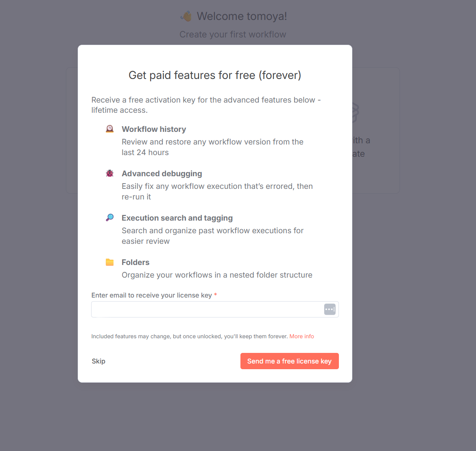The width and height of the screenshot is (476, 451).
Task: Click the box icon behind the dialog
Action: (x=355, y=113)
